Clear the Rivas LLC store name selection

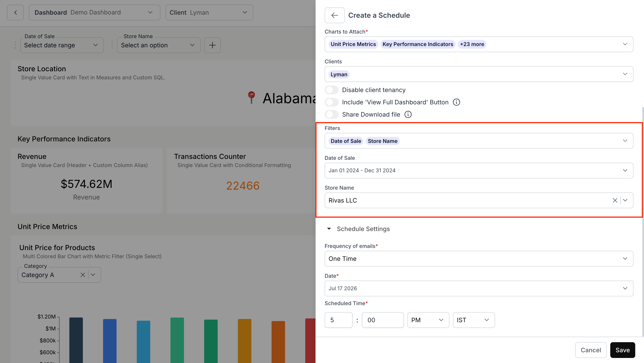[615, 200]
